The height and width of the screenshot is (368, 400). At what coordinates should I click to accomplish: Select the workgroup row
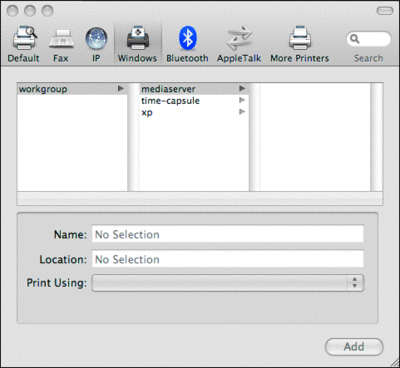click(x=72, y=89)
